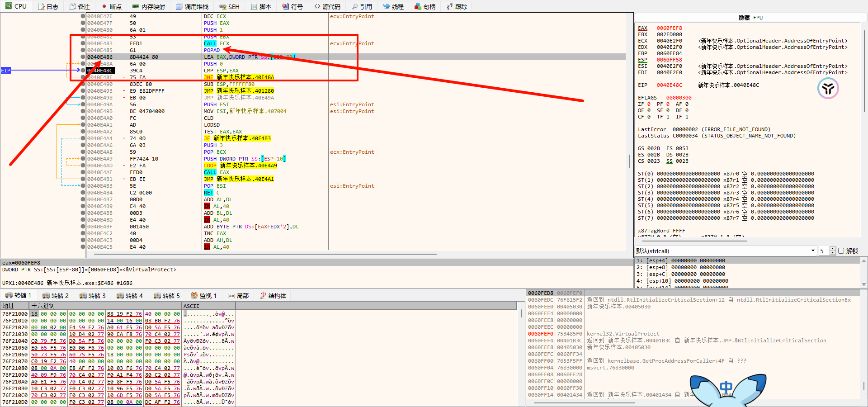Switch to the 监视 1 watch tab
The image size is (868, 407).
[204, 296]
